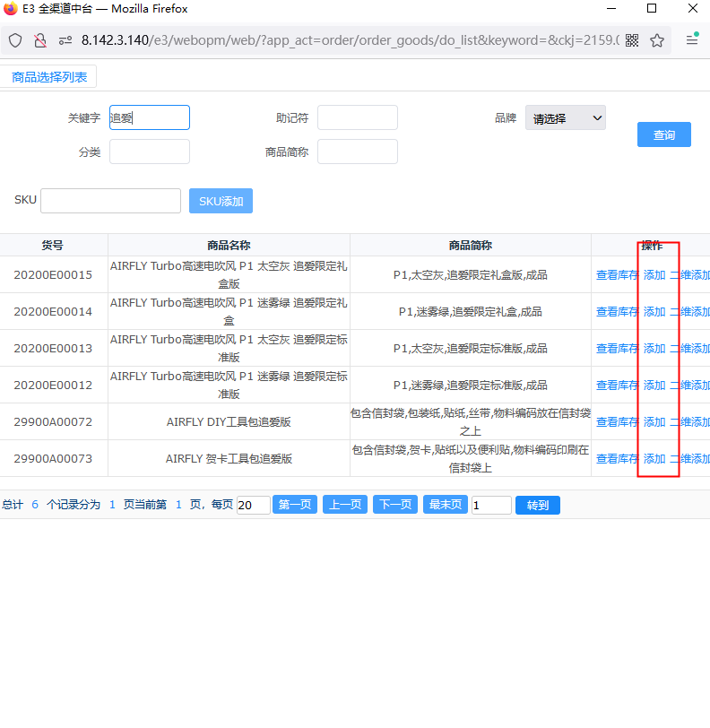Click the 商品简称 column header

coord(471,245)
